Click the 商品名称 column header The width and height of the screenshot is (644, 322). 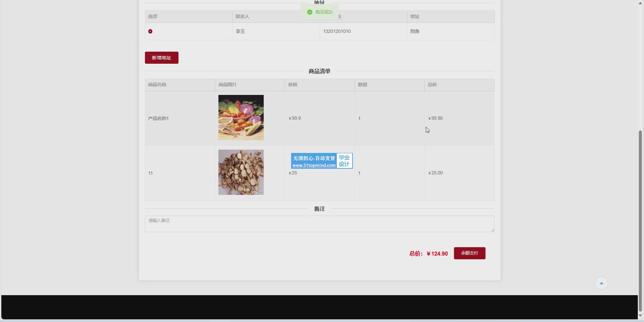157,85
